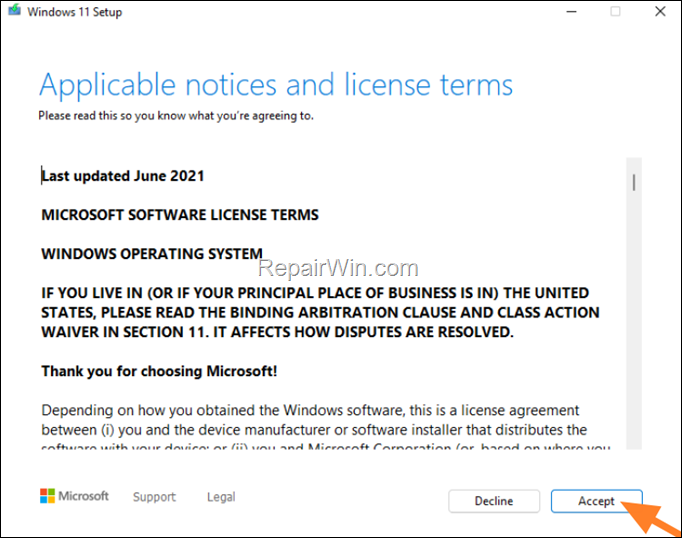Open the Legal link
The height and width of the screenshot is (538, 682).
pos(221,497)
